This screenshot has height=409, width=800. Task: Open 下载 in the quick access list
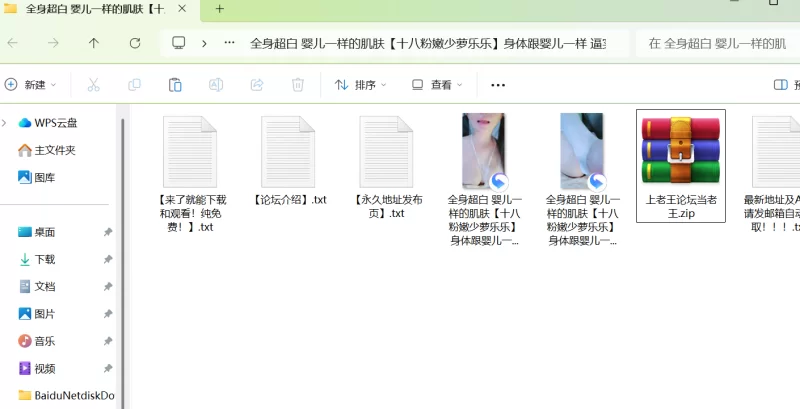(x=36, y=259)
